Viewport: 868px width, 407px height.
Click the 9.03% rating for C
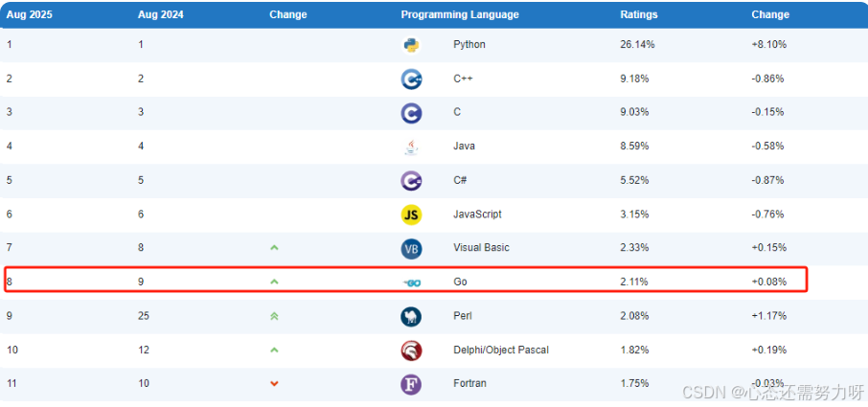(x=635, y=112)
